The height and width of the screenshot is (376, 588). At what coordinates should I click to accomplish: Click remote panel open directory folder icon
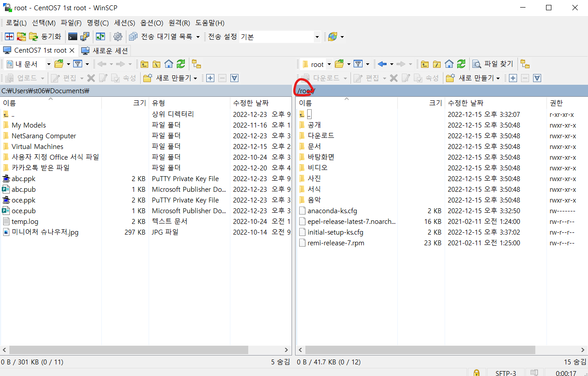(339, 64)
